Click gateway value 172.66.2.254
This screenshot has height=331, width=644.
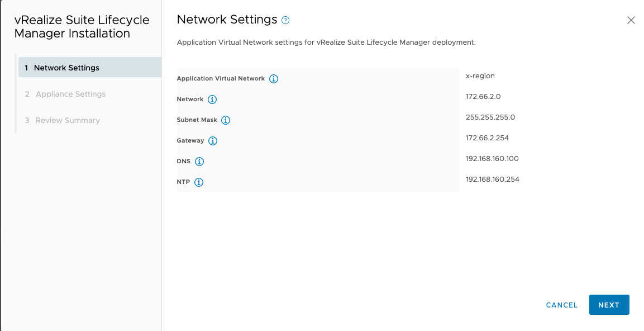[x=487, y=138]
